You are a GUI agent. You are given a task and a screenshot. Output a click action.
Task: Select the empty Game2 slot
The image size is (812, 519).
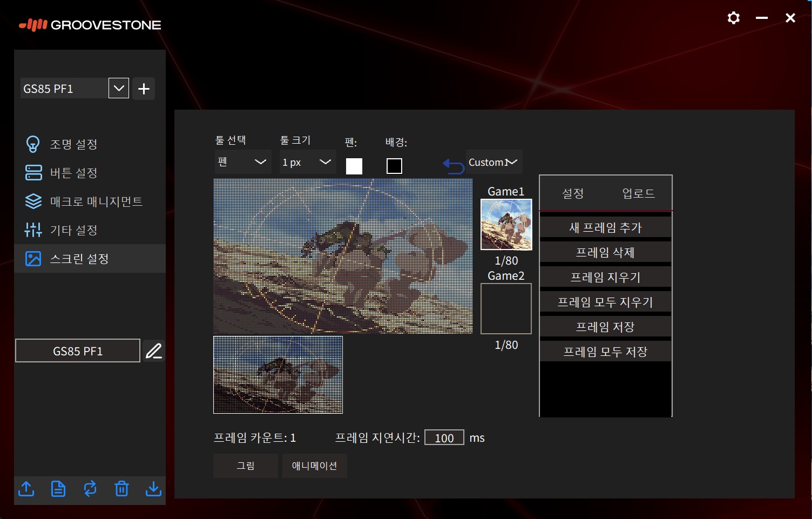(x=506, y=309)
